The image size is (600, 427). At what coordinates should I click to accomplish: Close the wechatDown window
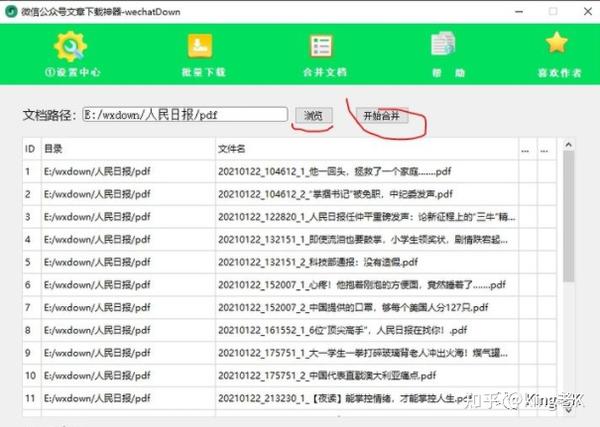(x=588, y=11)
